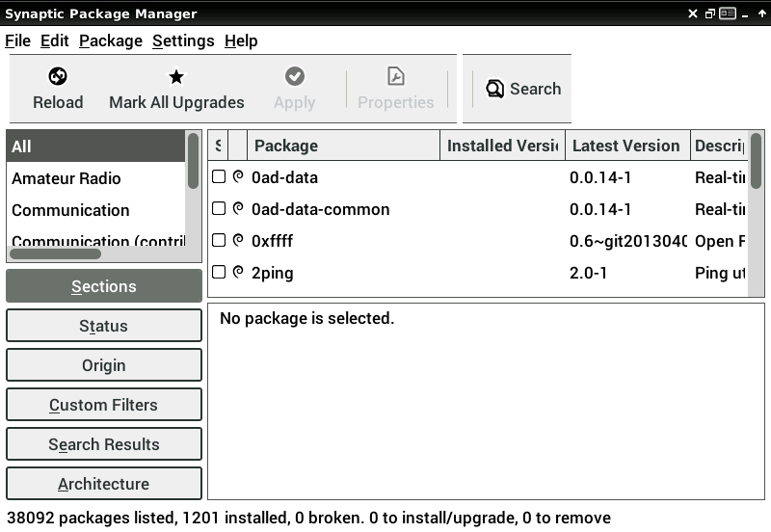Click the sections list vertical scrollbar
771x532 pixels.
tap(193, 161)
